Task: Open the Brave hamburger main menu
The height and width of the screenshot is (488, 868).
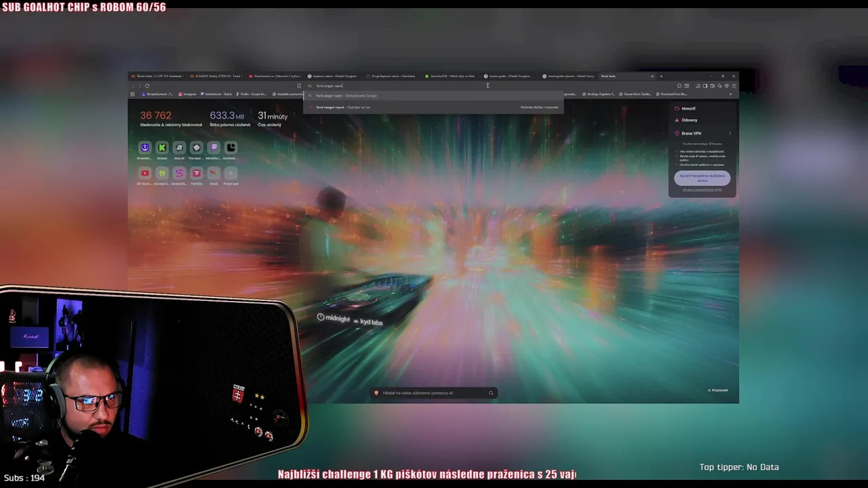Action: (x=734, y=86)
